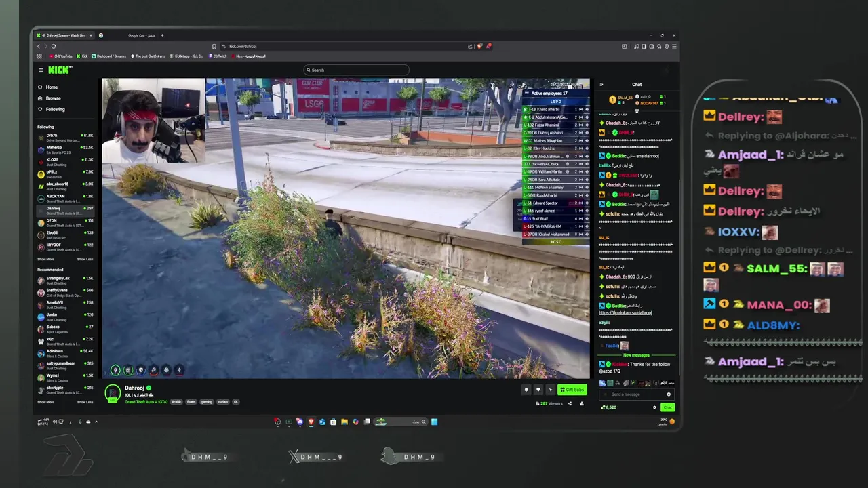The width and height of the screenshot is (868, 488).
Task: Switch to Dahrooj Stream browser tab
Action: pos(66,35)
